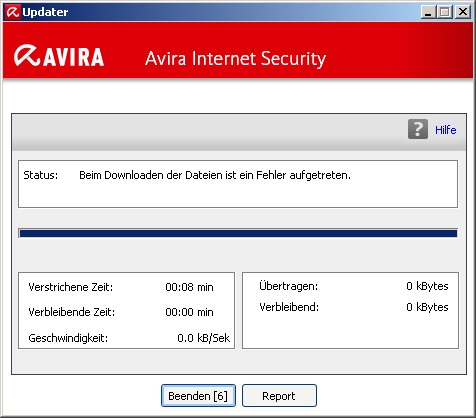
Task: Click the remaining time value 00:00 min
Action: point(189,312)
